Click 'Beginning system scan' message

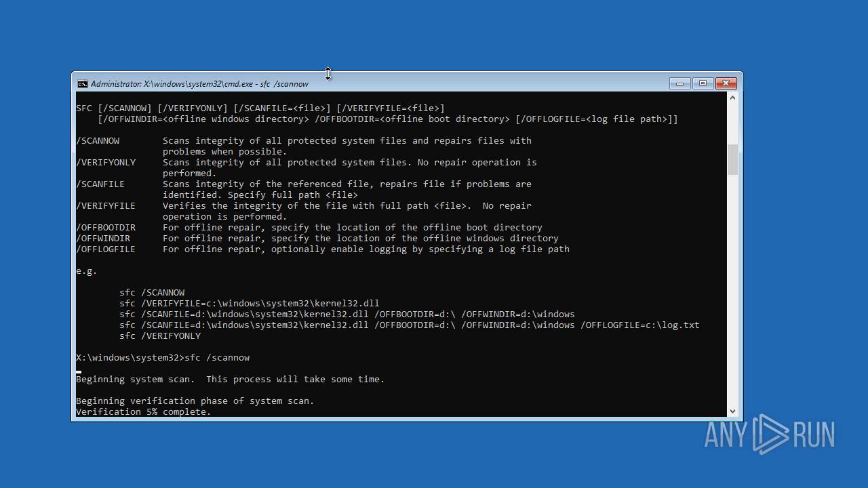click(x=231, y=380)
